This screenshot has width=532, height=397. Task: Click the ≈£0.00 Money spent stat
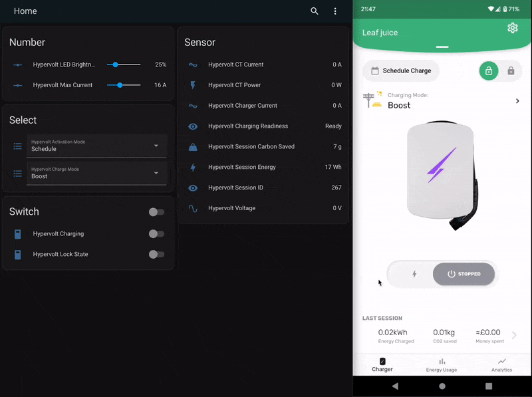[489, 336]
